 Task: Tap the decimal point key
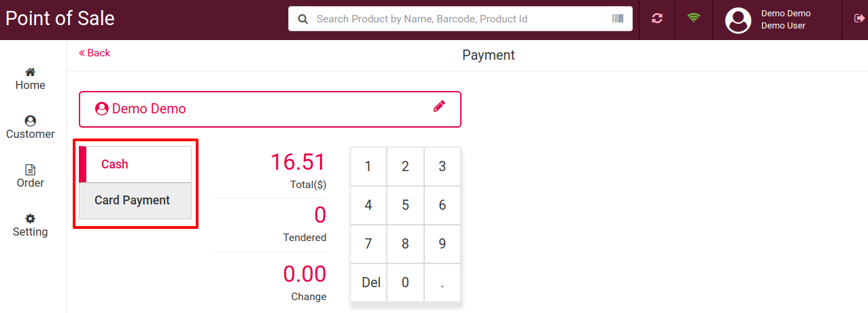442,282
